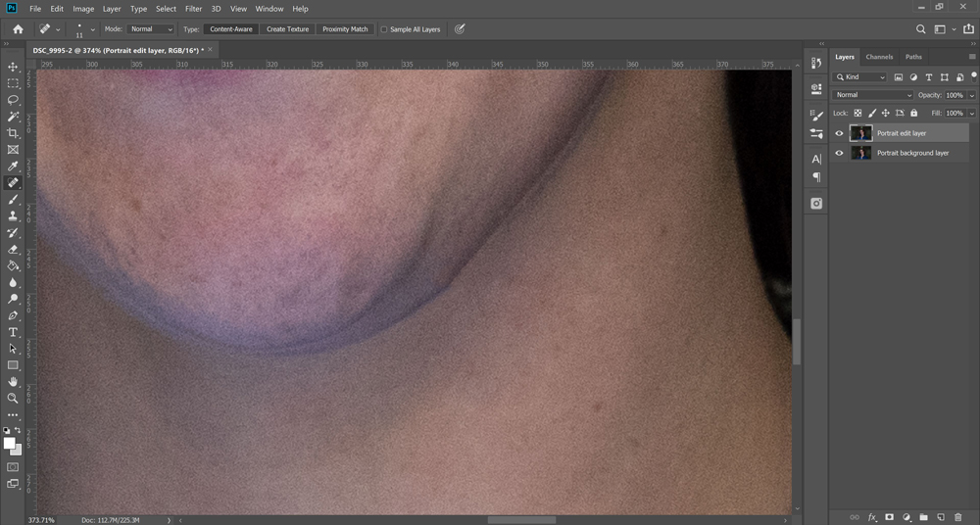Open the layer Kind filter dropdown

859,76
